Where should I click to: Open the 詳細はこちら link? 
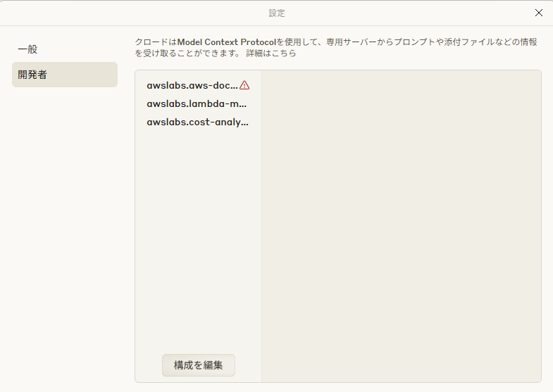(x=271, y=53)
